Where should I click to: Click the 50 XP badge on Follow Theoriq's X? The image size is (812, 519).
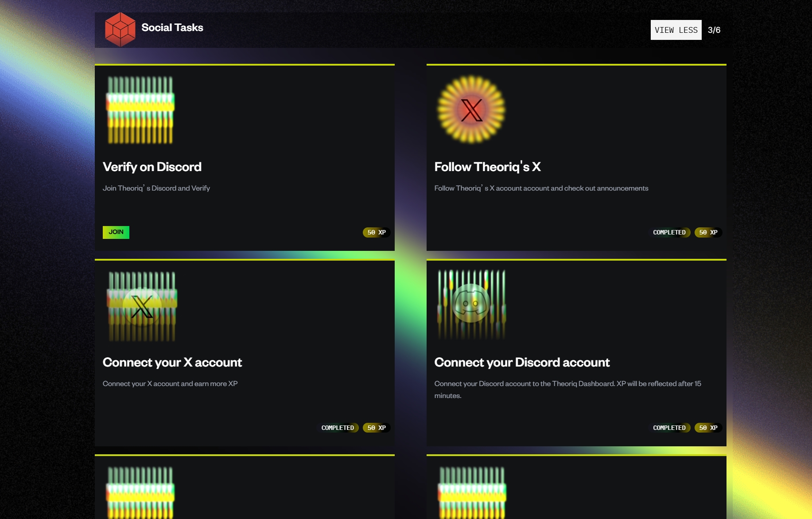click(708, 232)
